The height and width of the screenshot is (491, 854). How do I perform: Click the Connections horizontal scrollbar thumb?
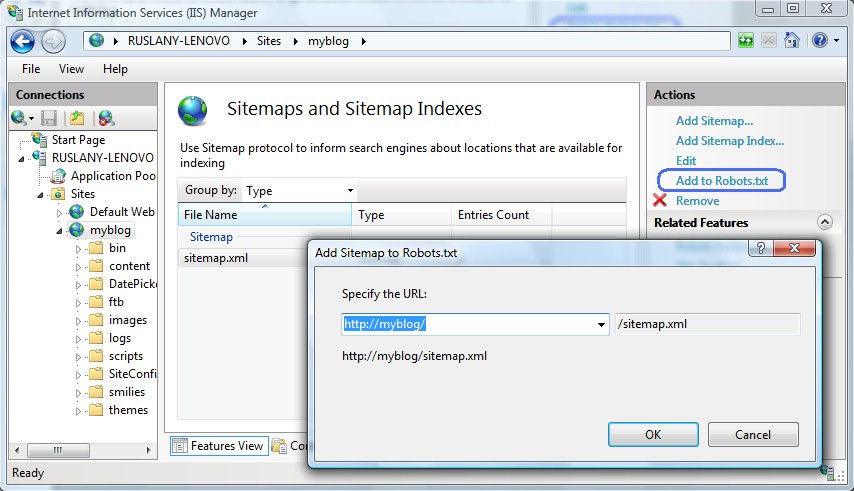tap(58, 450)
